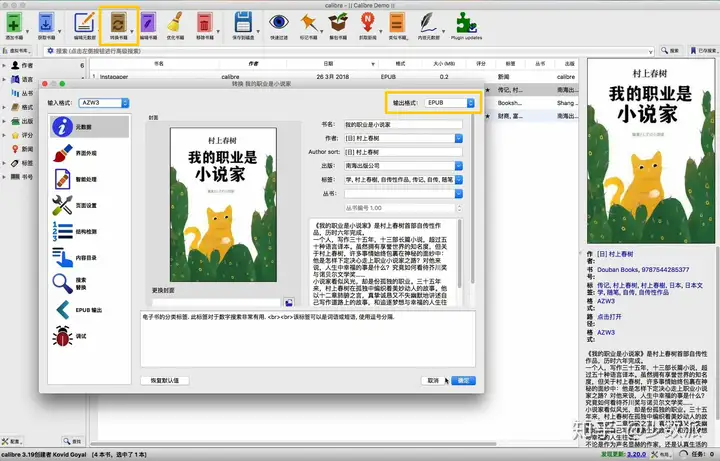Open the output format EPUB dropdown
This screenshot has width=720, height=461.
click(x=450, y=103)
